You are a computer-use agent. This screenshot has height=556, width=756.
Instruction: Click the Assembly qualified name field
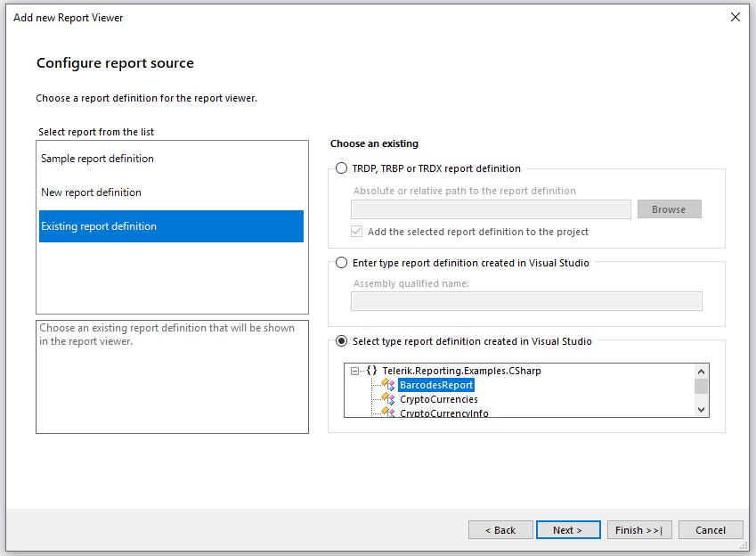coord(526,301)
